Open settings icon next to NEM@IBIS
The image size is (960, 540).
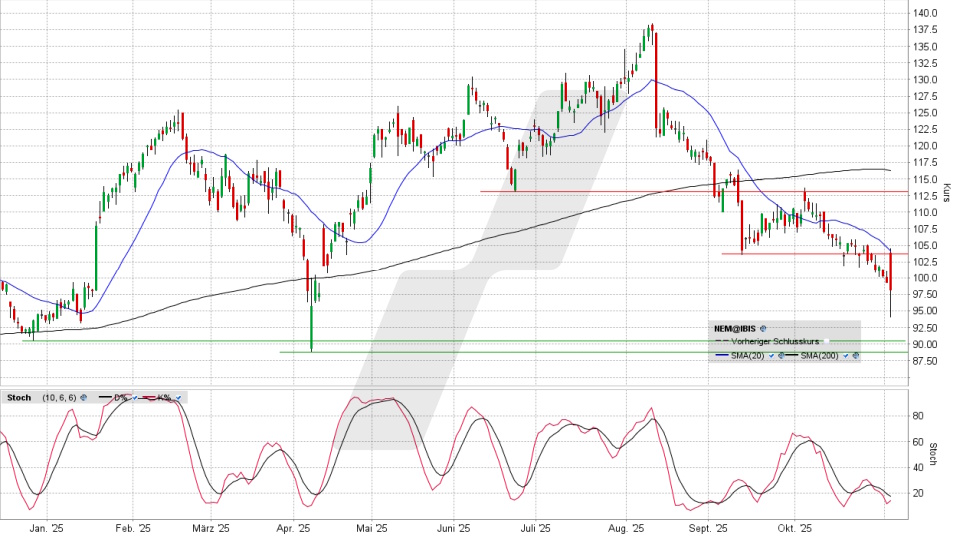[x=763, y=327]
